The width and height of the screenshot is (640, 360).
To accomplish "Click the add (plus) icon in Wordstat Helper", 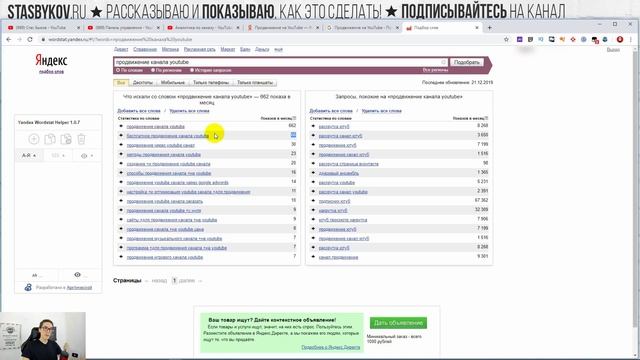I will coord(34,139).
